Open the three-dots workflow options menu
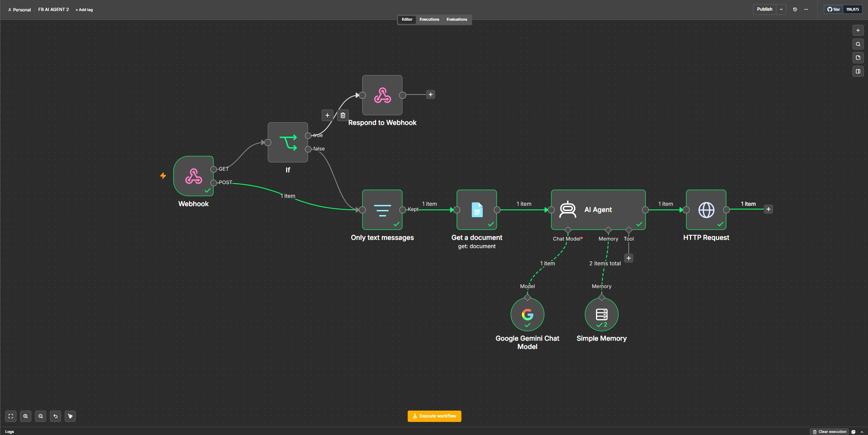This screenshot has width=868, height=435. [x=806, y=9]
